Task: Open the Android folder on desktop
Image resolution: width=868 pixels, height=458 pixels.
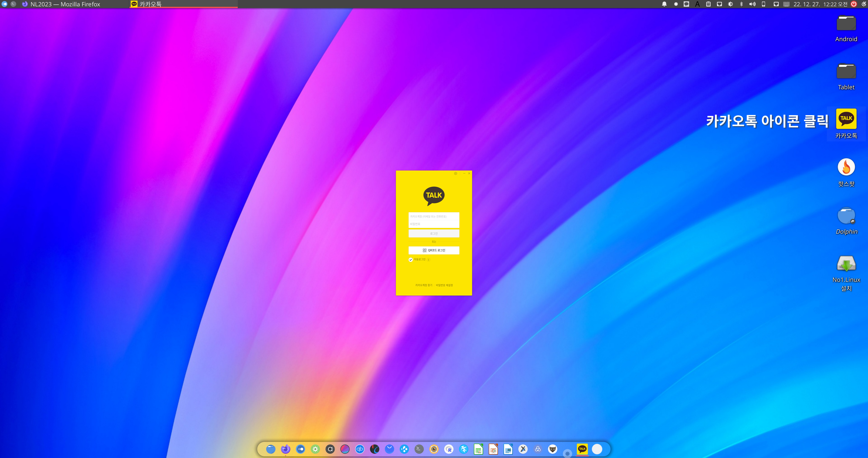Action: coord(846,28)
